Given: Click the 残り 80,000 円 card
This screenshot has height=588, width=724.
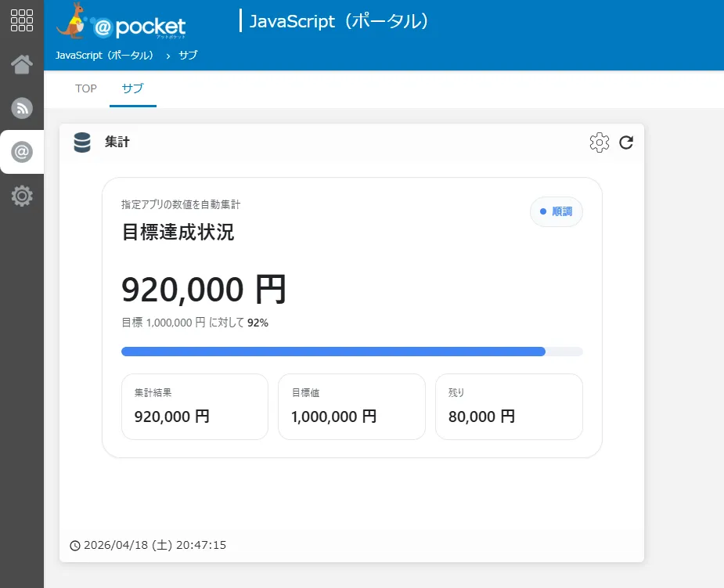Looking at the screenshot, I should tap(509, 406).
